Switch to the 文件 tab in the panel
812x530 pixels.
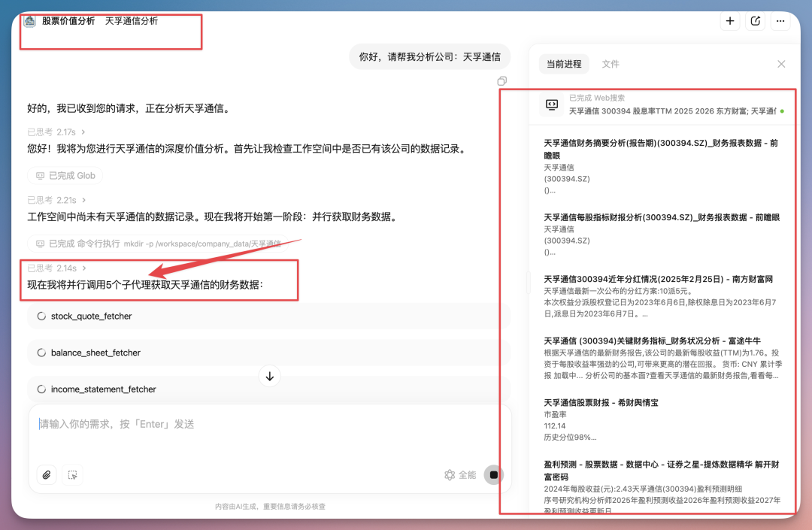coord(611,64)
